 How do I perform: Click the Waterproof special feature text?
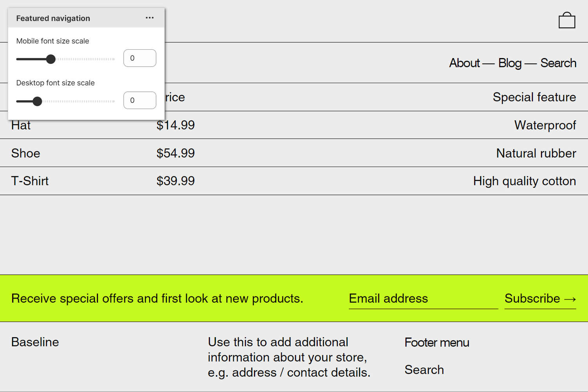pos(545,125)
